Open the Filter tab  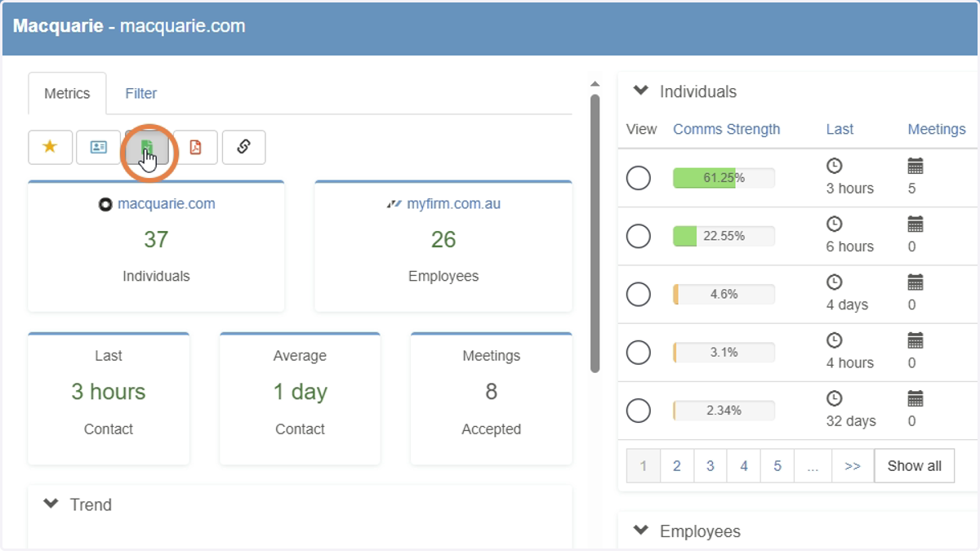(140, 93)
